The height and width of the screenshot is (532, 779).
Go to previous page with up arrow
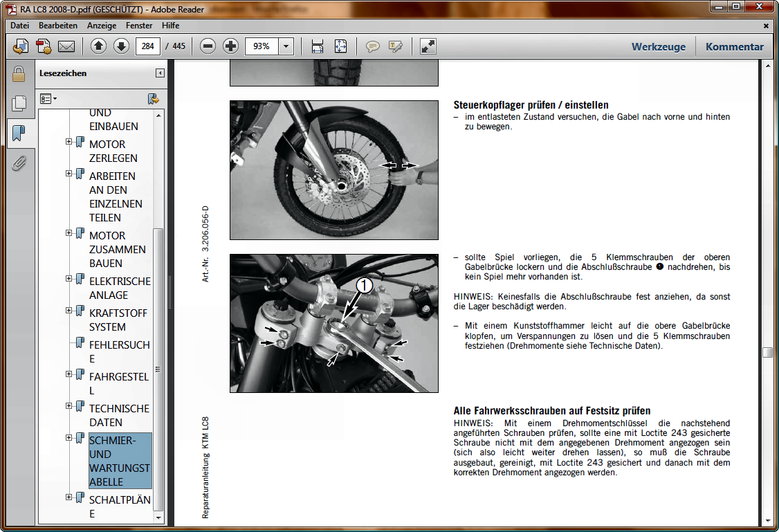pos(98,47)
